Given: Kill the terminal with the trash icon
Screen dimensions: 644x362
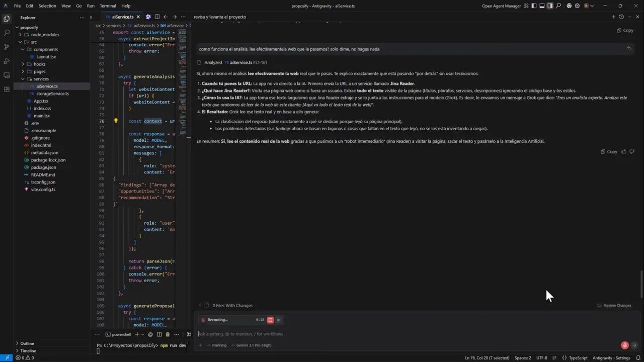Looking at the screenshot, I should 168,334.
